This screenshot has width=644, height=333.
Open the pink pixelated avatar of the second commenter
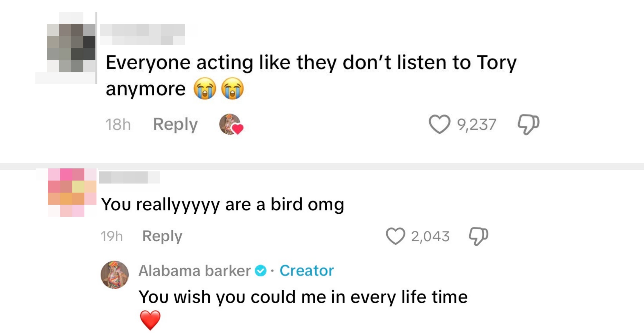[x=72, y=192]
